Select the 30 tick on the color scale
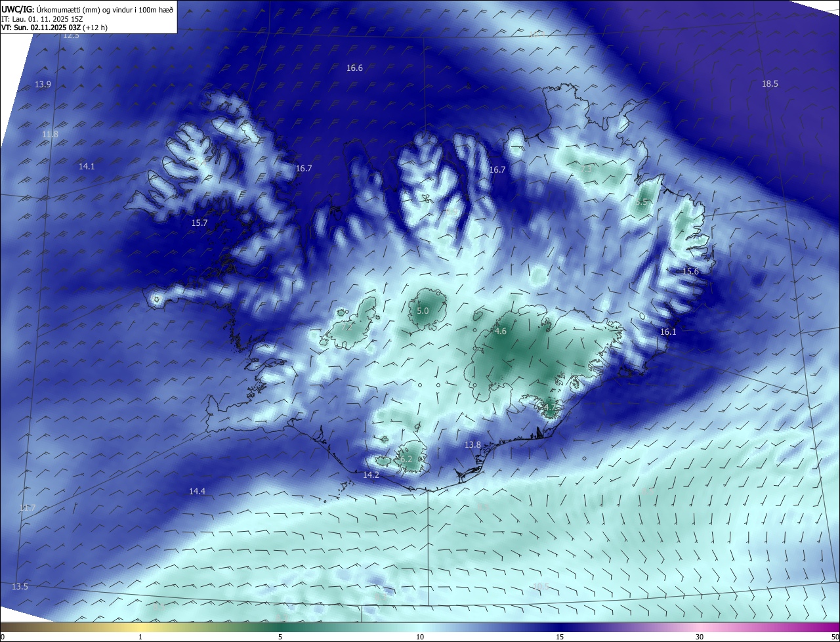Viewport: 840px width, 642px height. 700,637
